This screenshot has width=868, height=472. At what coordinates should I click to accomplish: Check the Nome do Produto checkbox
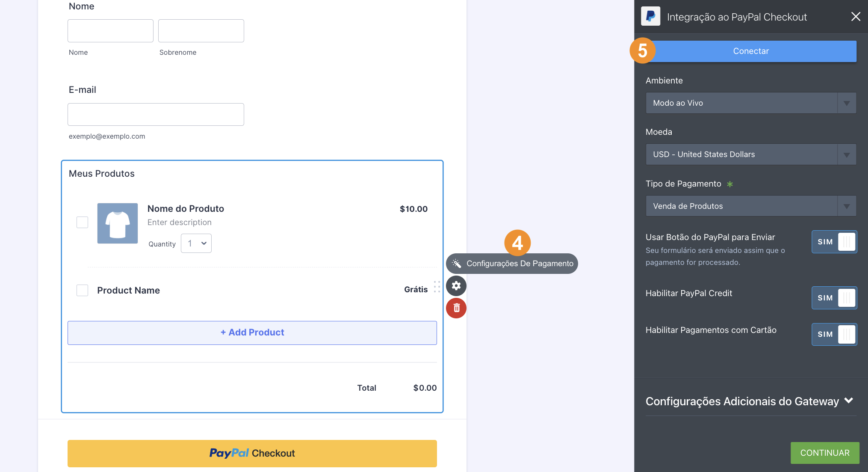click(82, 223)
